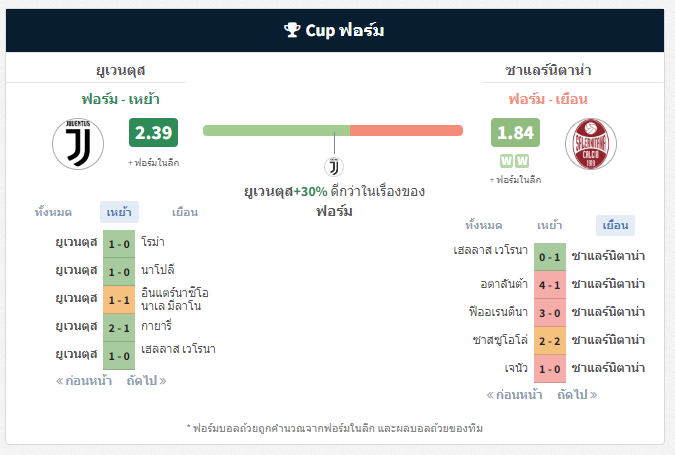Click the Salernitana club crest
The width and height of the screenshot is (675, 455).
[x=591, y=144]
